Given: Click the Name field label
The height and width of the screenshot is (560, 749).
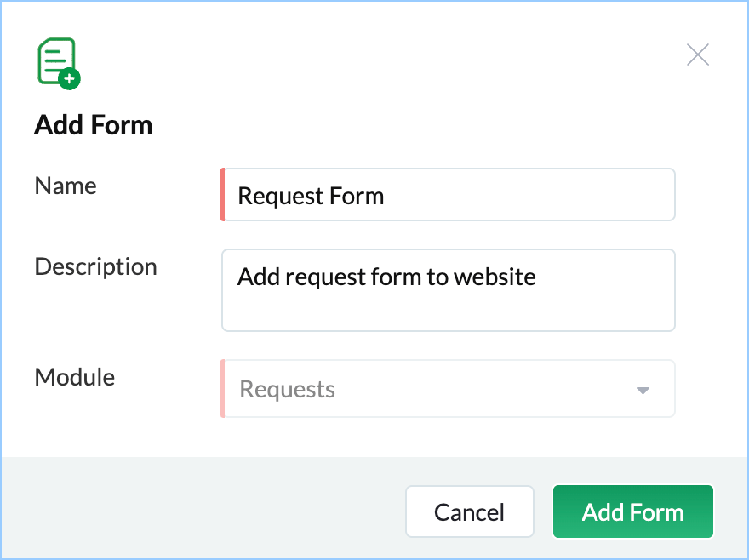Looking at the screenshot, I should [66, 186].
